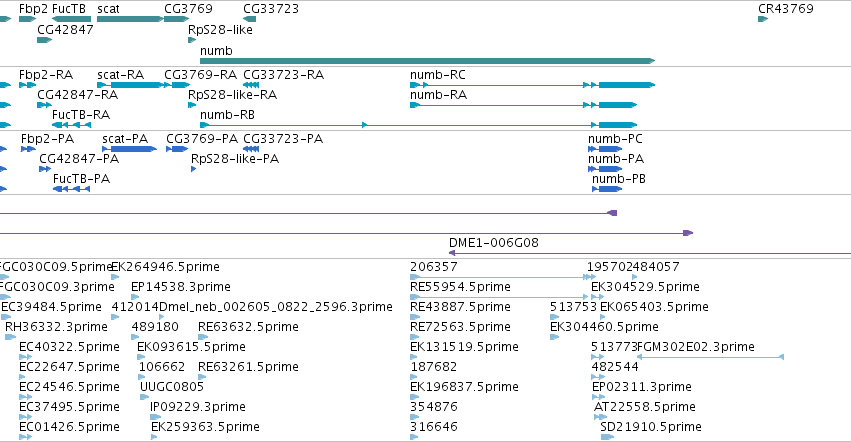Viewport: 851px width, 442px height.
Task: Select the numb-RA transcript
Action: tap(524, 105)
